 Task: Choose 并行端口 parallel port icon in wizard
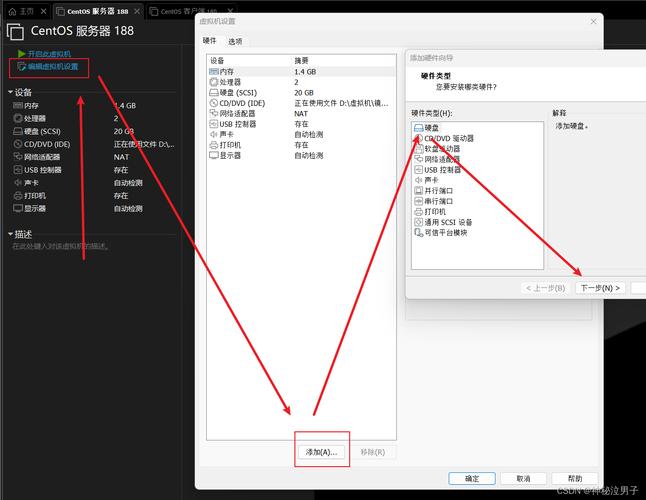419,191
